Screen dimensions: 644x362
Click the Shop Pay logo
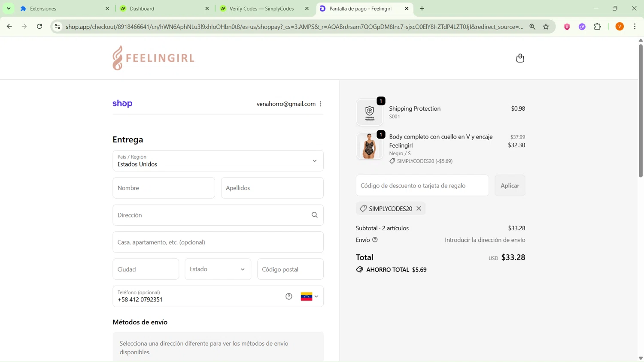click(x=122, y=103)
